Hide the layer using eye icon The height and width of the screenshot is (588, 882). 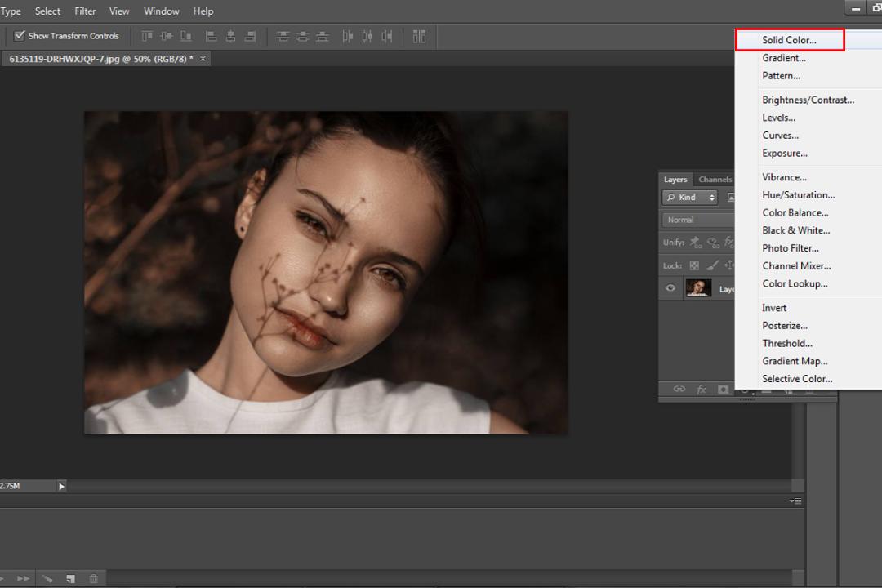tap(670, 288)
